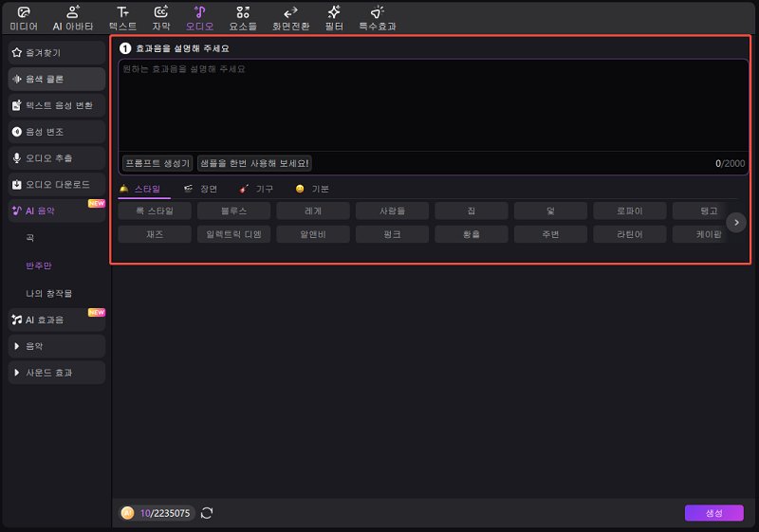Choose the 주변 tag

tap(550, 234)
